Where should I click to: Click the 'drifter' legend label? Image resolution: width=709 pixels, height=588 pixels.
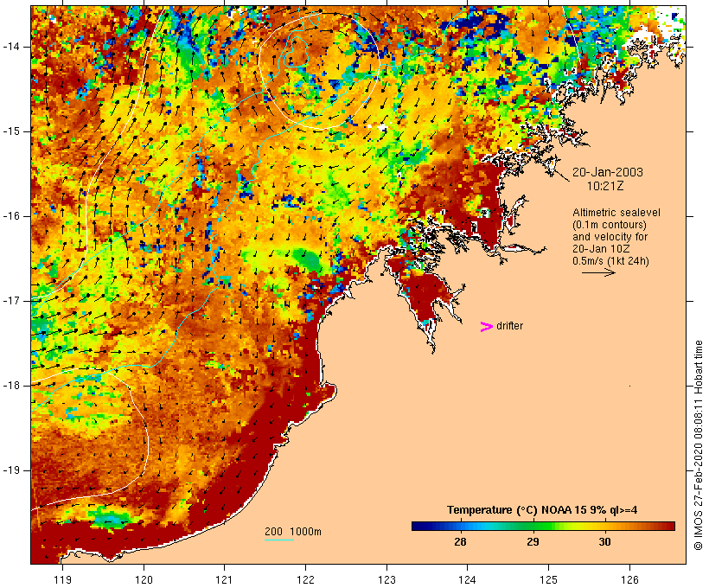coord(509,326)
